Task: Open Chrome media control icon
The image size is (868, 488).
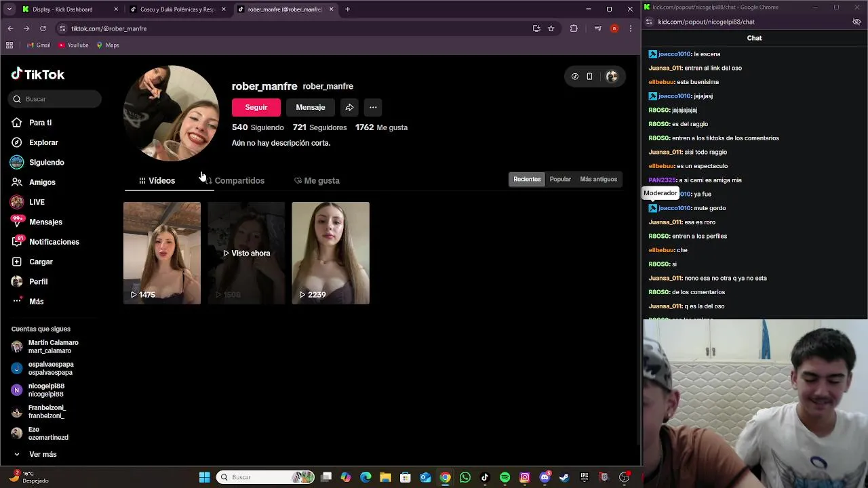Action: coord(597,28)
